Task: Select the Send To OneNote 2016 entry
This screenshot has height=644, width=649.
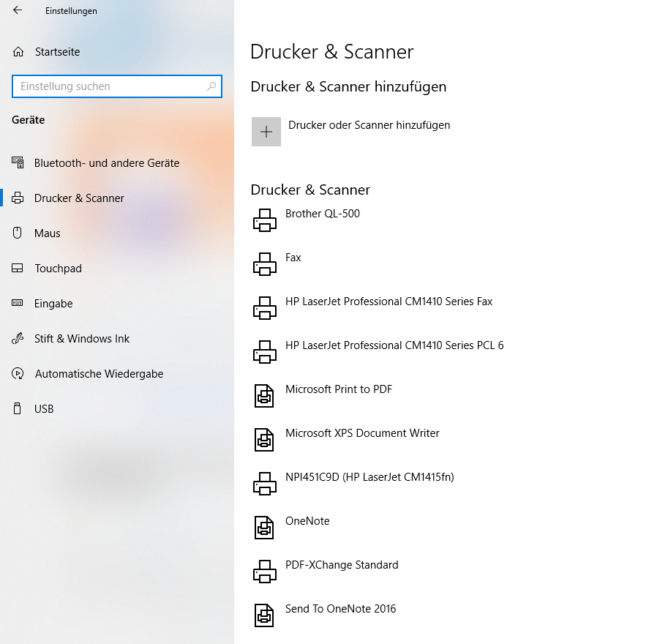Action: (340, 608)
